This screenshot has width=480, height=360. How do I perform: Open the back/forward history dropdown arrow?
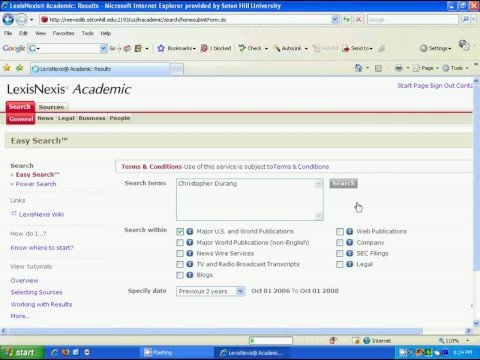pos(31,20)
